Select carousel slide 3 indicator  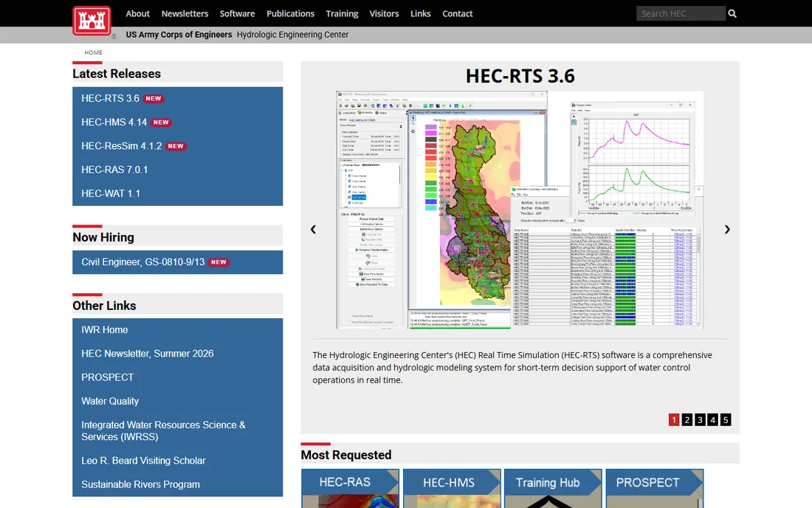[700, 420]
